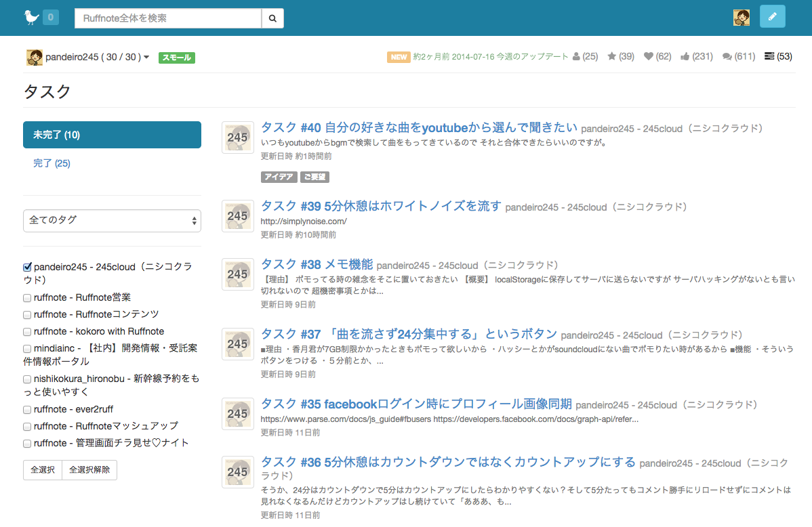This screenshot has width=812, height=527.
Task: Check mindiainc 【社内】開発情報 checkbox
Action: (27, 349)
